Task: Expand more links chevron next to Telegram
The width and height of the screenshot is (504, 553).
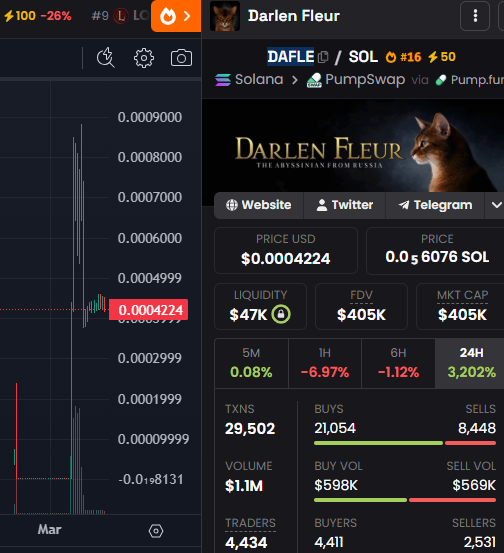Action: pyautogui.click(x=496, y=205)
